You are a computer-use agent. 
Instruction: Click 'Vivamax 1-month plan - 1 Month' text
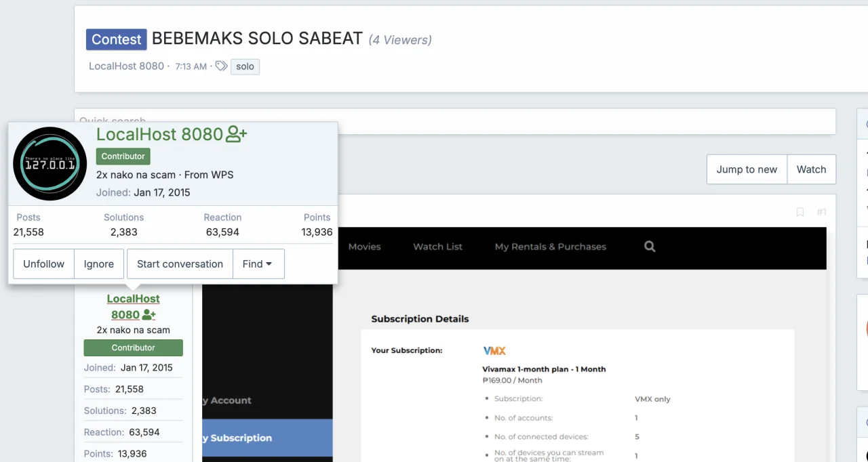544,369
